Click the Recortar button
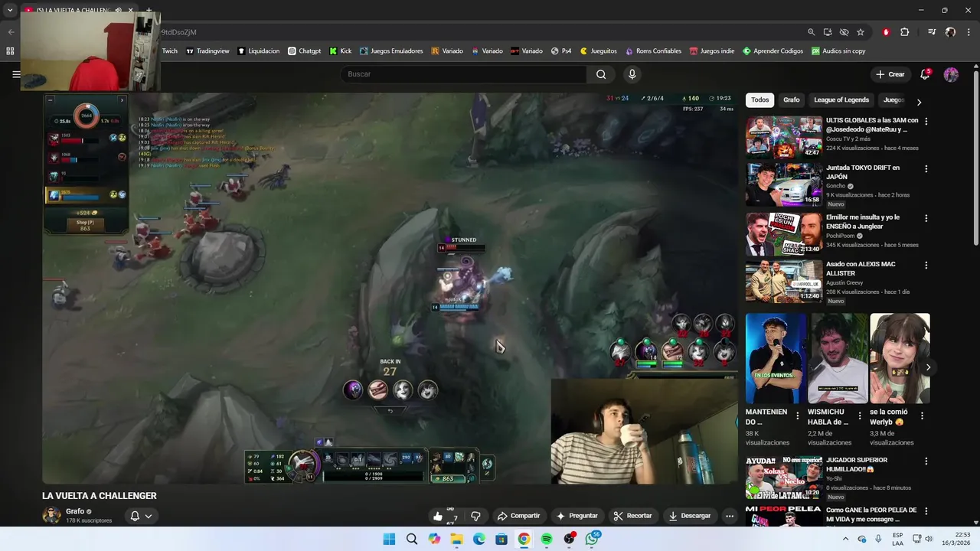The image size is (980, 551). pos(633,516)
